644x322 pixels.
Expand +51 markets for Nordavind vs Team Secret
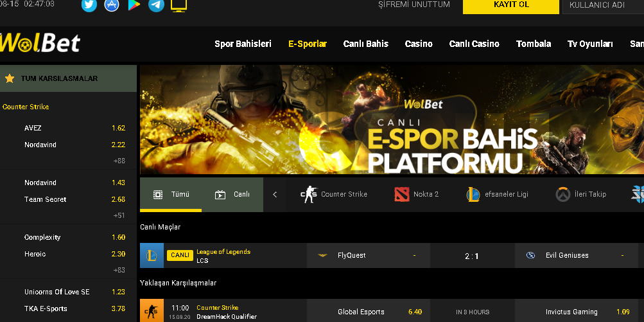pos(119,215)
